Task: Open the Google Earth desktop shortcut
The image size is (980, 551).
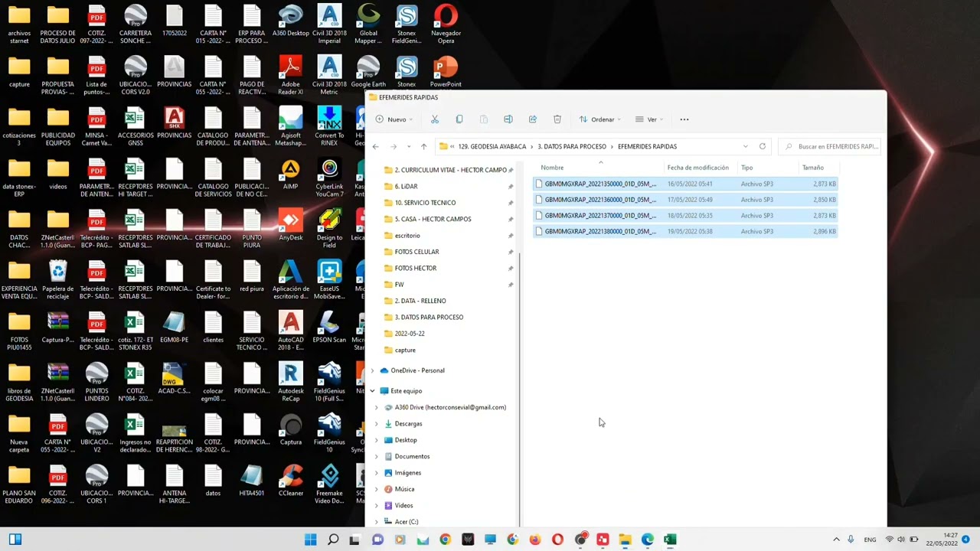Action: [x=368, y=73]
